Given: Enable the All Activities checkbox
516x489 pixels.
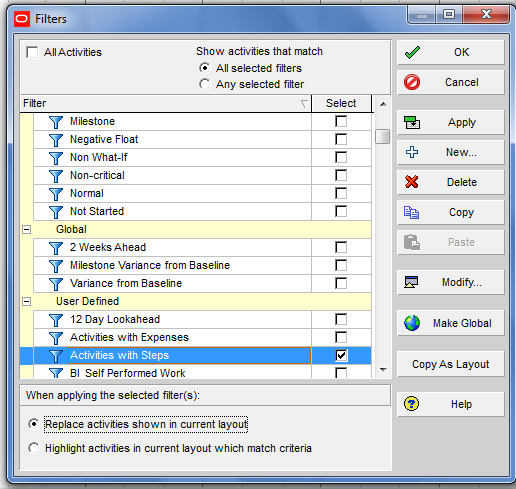Looking at the screenshot, I should [x=32, y=52].
